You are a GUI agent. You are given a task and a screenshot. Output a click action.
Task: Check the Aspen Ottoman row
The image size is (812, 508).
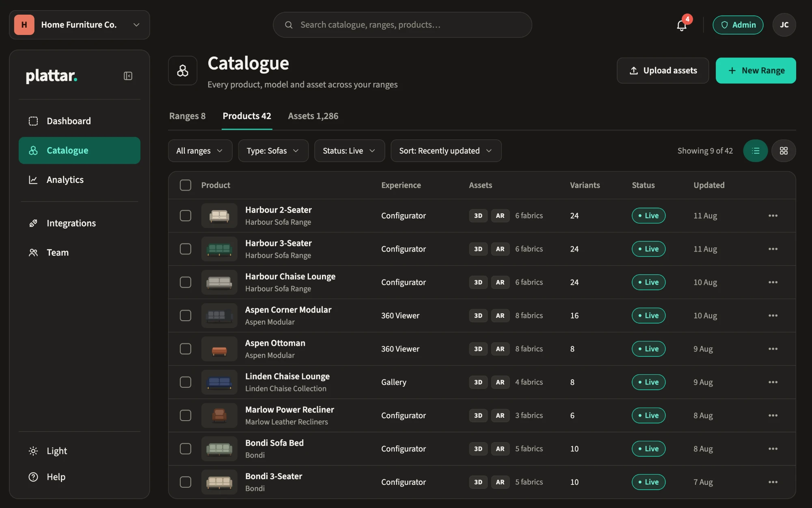tap(186, 349)
